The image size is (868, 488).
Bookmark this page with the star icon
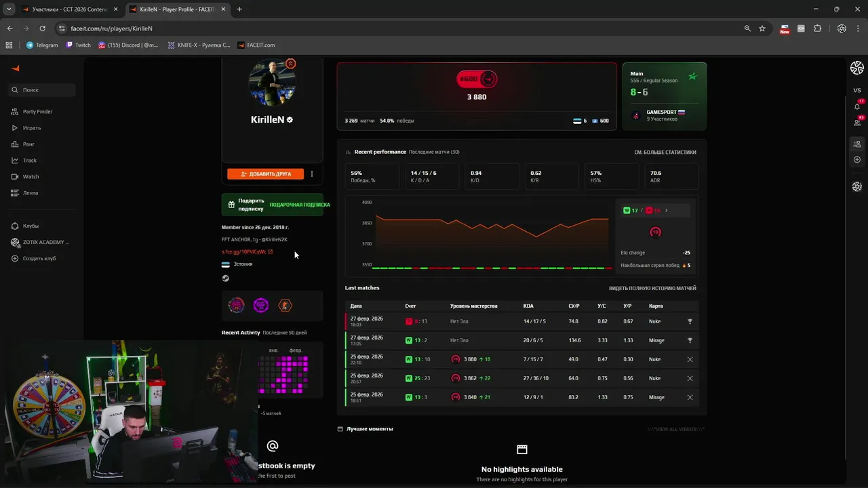pos(762,28)
